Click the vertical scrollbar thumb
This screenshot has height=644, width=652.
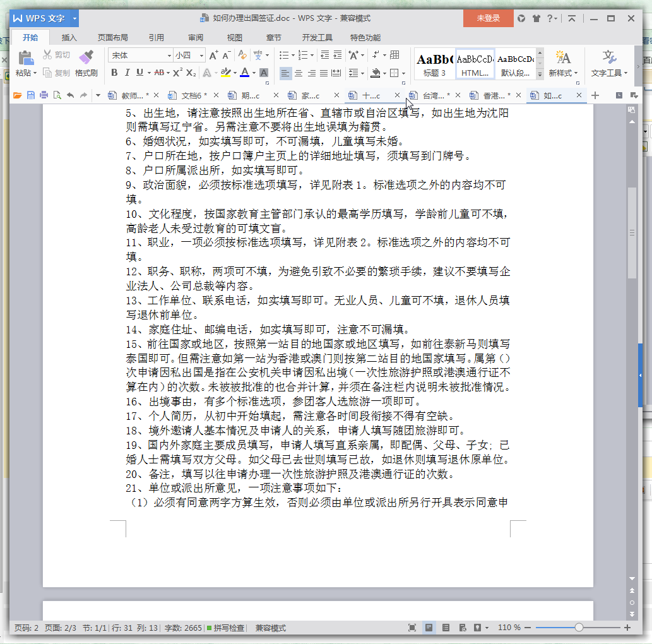tap(632, 232)
